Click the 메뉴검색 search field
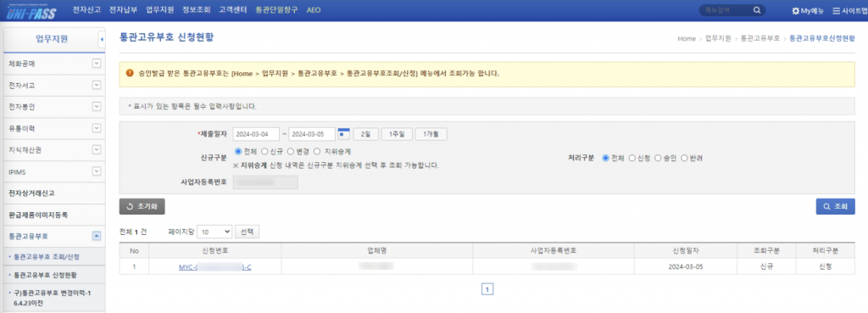This screenshot has height=313, width=868. point(725,10)
